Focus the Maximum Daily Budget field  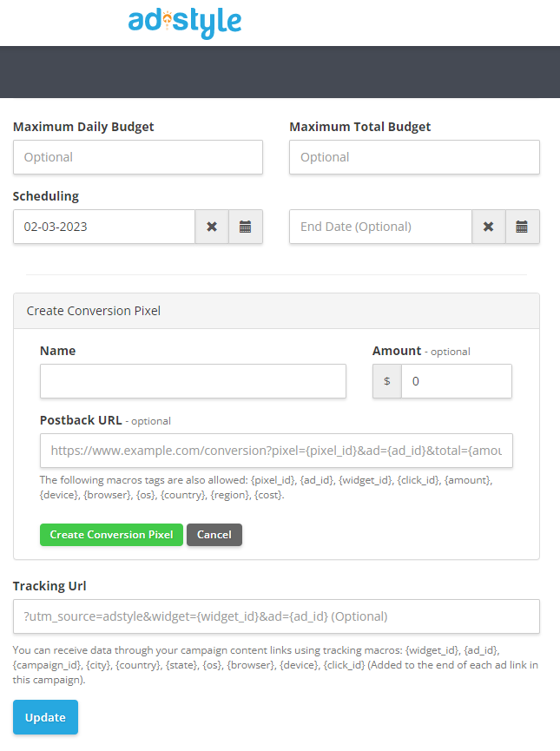tap(138, 157)
